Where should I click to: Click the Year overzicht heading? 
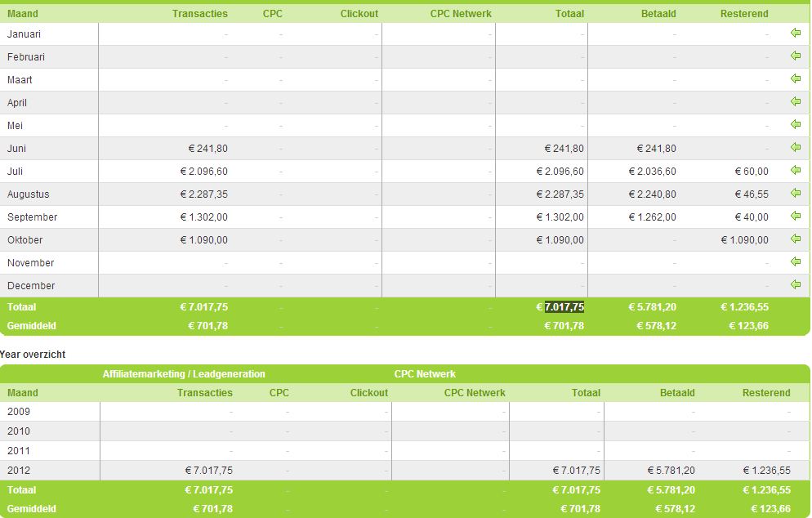point(33,355)
